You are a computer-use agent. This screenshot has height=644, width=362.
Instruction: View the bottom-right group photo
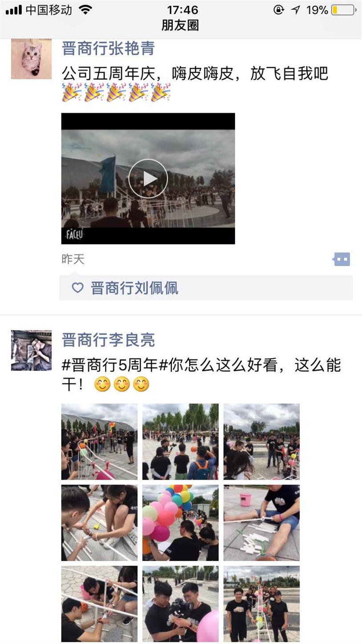[261, 603]
